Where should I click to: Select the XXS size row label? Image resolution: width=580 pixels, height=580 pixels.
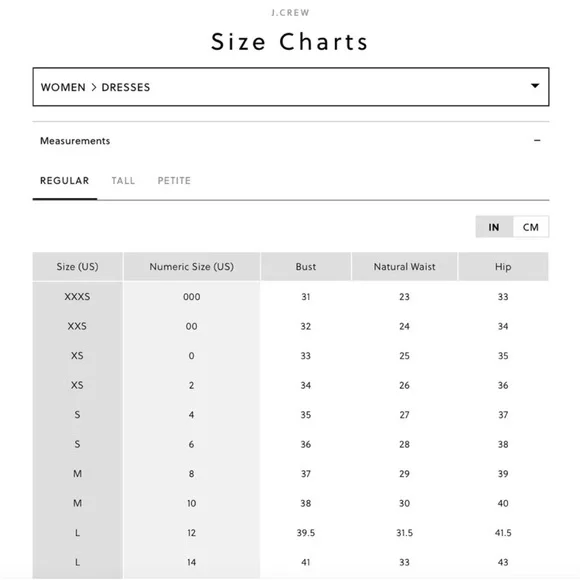click(x=77, y=326)
